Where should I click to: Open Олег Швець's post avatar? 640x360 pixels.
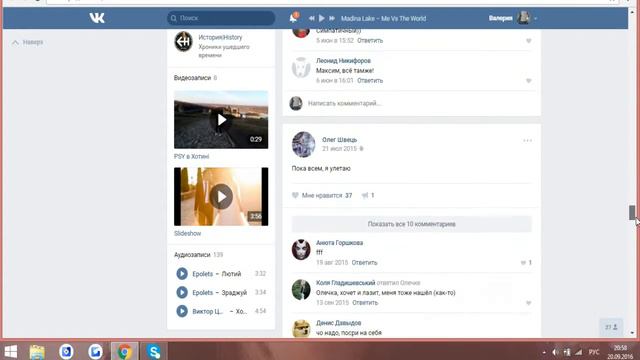(303, 144)
